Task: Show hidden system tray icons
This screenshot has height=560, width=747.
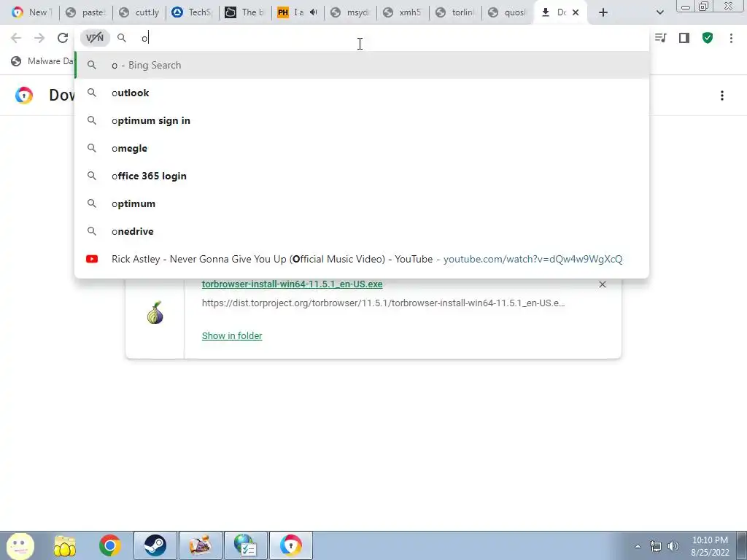Action: tap(638, 546)
